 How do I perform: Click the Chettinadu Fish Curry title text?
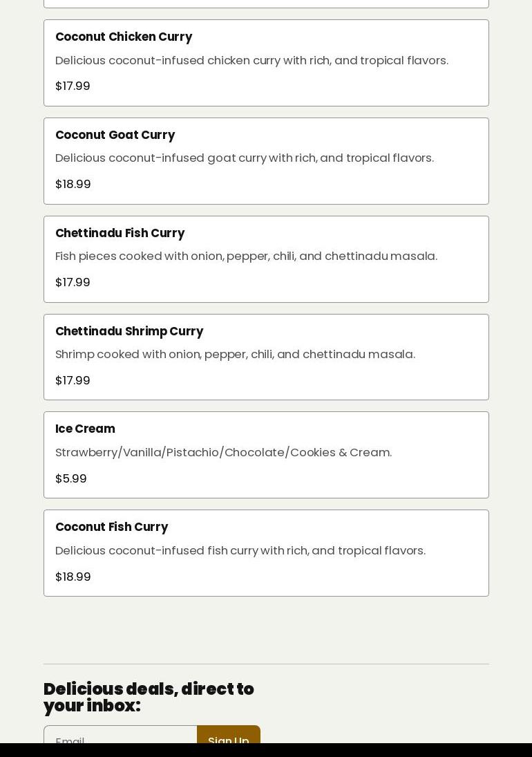click(120, 233)
